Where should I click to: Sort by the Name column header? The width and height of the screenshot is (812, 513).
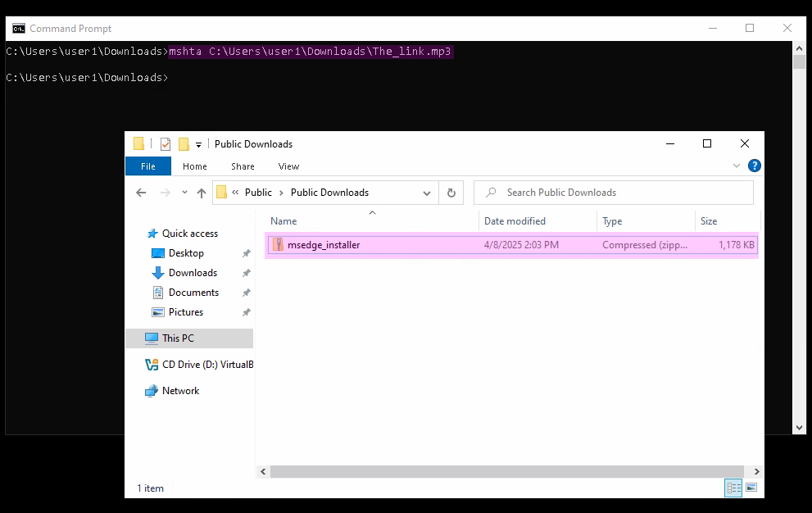coord(284,221)
